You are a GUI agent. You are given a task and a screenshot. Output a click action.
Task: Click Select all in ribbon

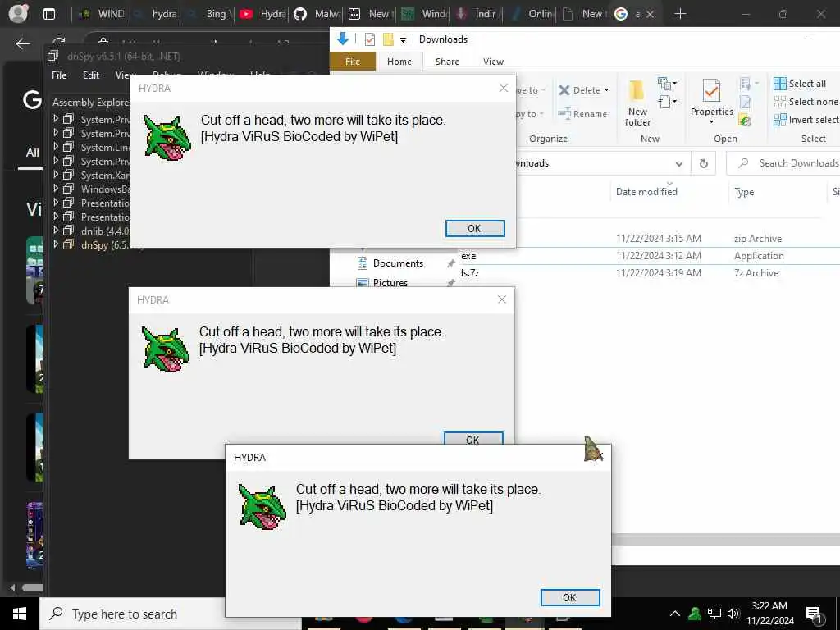point(800,84)
